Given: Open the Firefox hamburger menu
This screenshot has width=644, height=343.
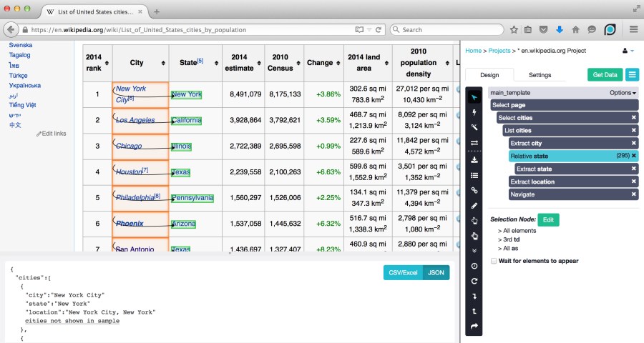Looking at the screenshot, I should (634, 29).
